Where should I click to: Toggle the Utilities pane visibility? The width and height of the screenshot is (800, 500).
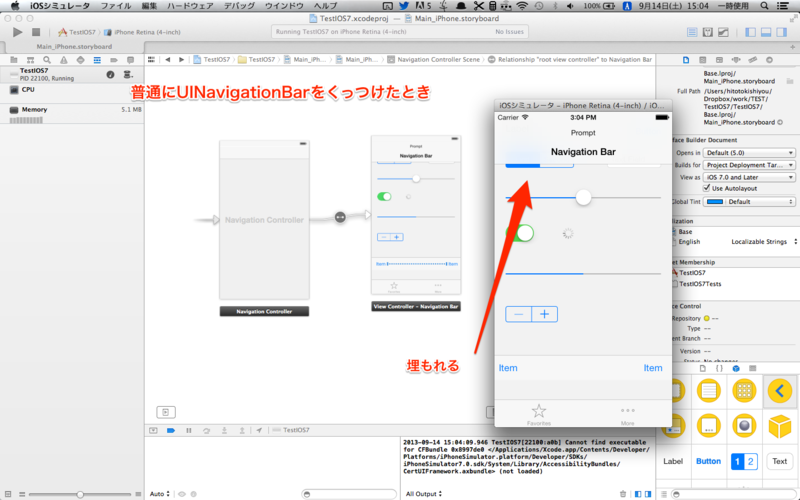(x=782, y=32)
